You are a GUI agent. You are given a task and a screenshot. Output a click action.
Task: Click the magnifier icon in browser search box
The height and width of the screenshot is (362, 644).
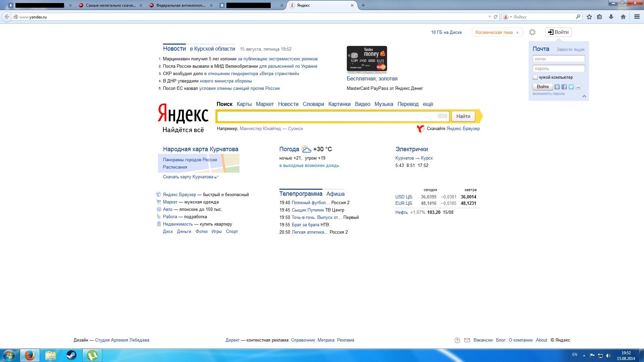(x=578, y=16)
